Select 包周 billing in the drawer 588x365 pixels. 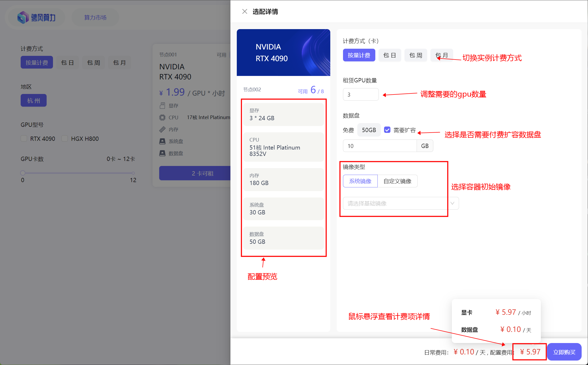point(416,55)
